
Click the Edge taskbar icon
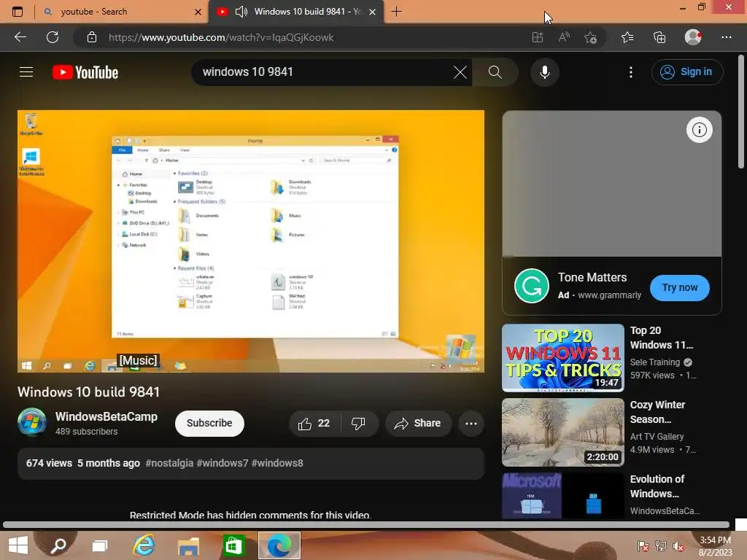click(x=279, y=545)
